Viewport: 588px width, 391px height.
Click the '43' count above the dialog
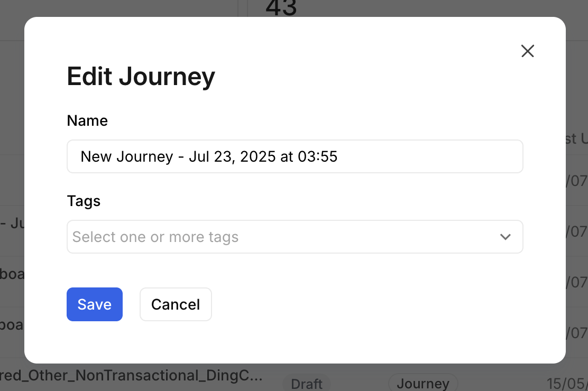click(x=281, y=7)
